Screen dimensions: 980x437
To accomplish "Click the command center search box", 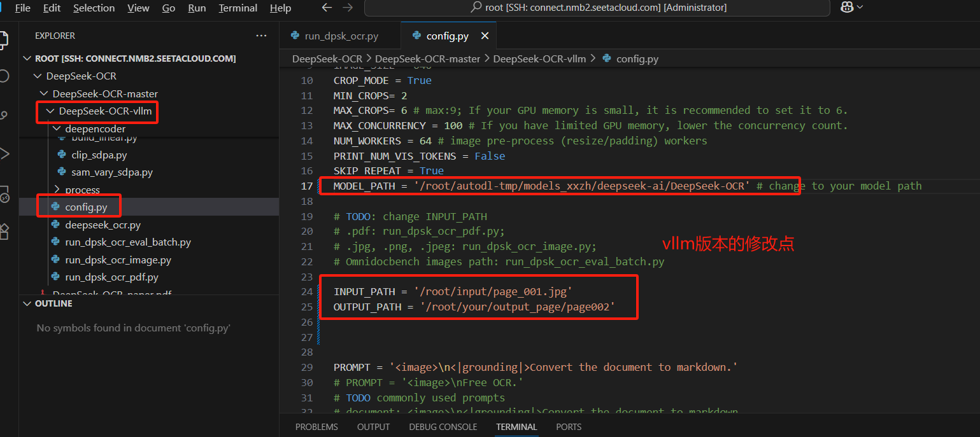I will pos(597,8).
